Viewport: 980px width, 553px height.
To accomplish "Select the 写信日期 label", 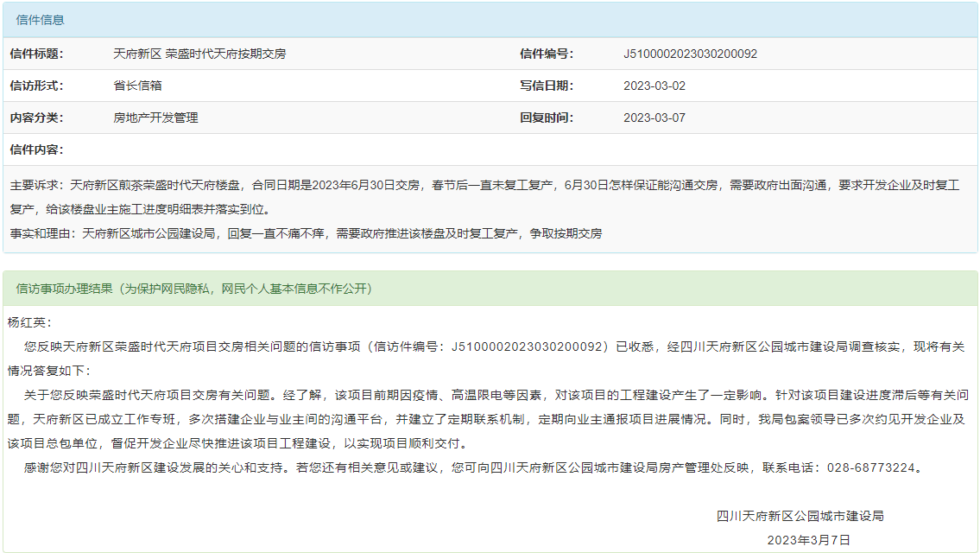I will (547, 86).
